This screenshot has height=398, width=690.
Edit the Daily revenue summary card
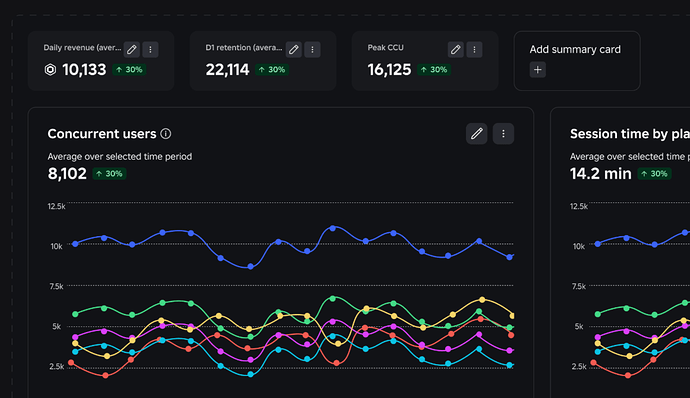click(x=132, y=50)
